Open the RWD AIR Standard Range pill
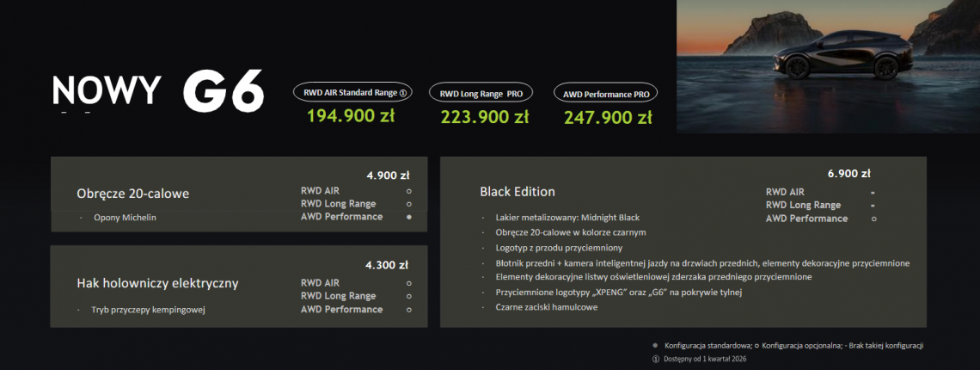Image resolution: width=980 pixels, height=370 pixels. point(353,92)
